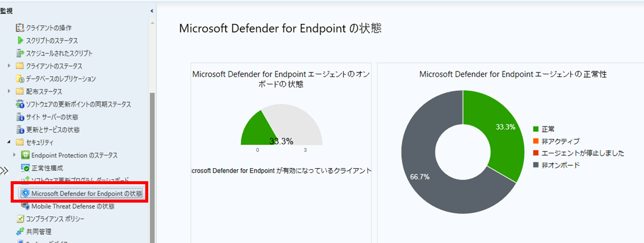Collapse the 監視 navigation pane arrow
Image resolution: width=644 pixels, height=243 pixels.
click(152, 11)
